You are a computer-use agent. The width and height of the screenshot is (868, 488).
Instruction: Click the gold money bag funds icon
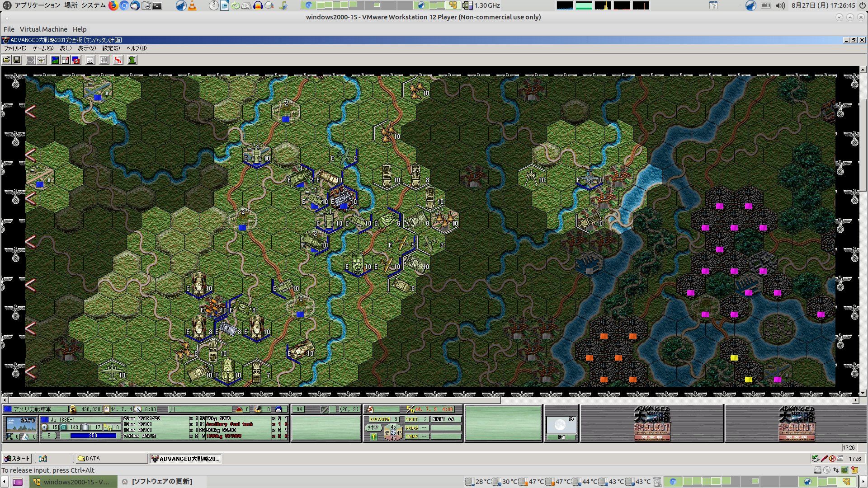73,409
